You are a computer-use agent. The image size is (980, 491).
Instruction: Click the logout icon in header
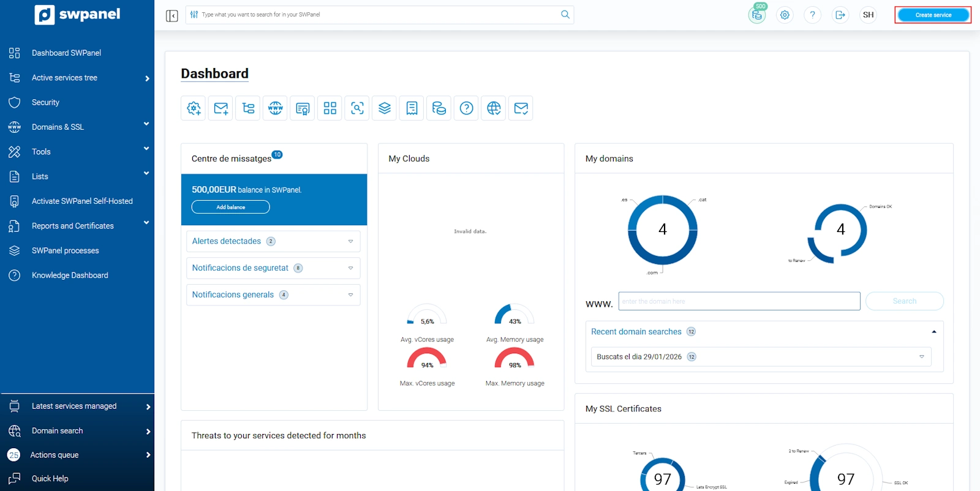point(840,15)
